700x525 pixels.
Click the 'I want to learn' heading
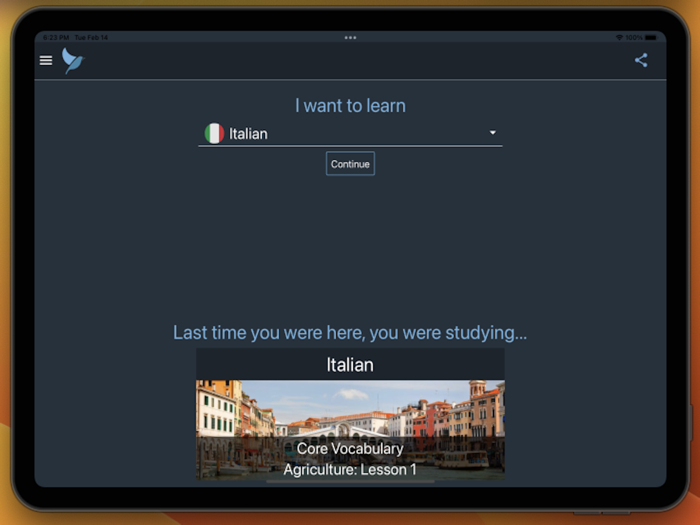pyautogui.click(x=350, y=106)
